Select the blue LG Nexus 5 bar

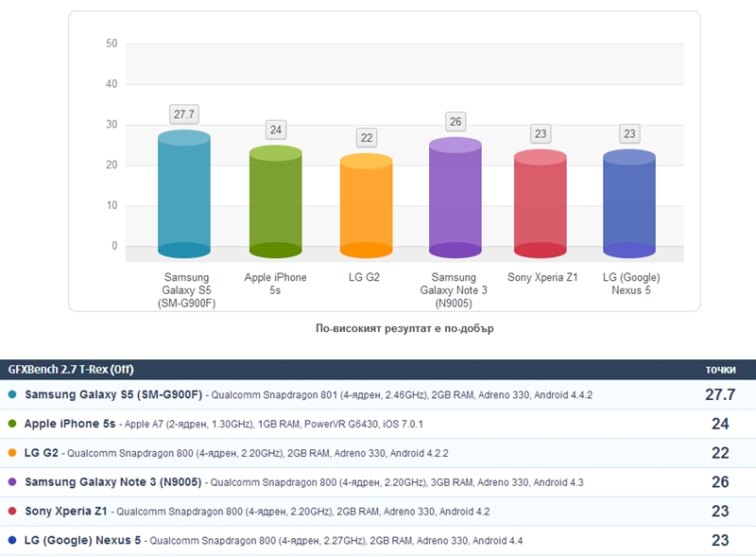(629, 203)
